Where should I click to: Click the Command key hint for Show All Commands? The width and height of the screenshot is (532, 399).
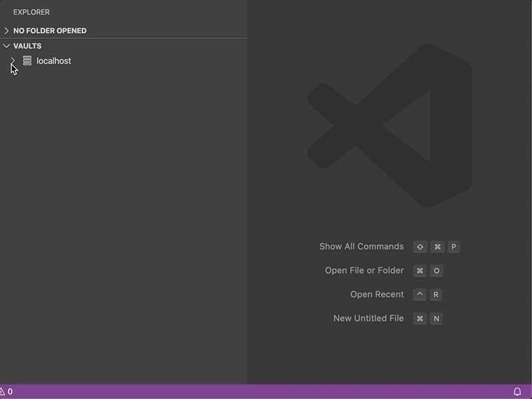438,247
